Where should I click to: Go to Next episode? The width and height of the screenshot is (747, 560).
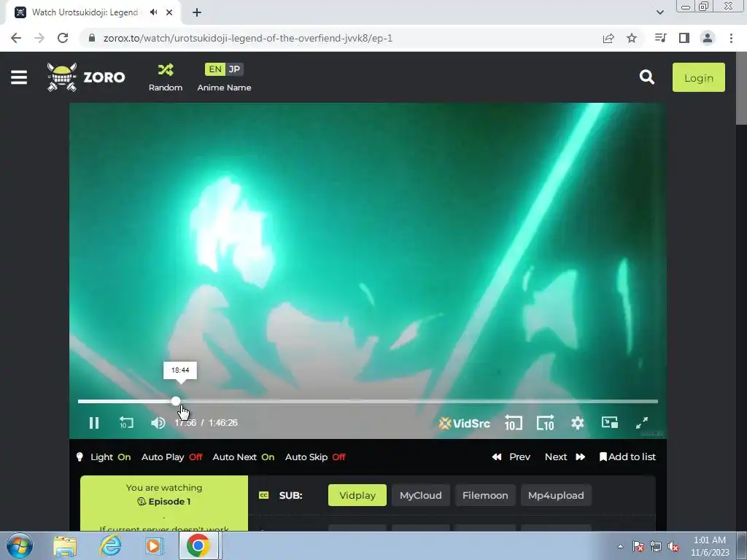point(565,457)
